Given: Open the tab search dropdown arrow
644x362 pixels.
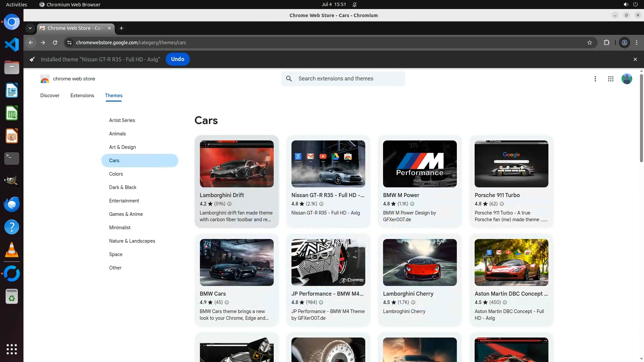Looking at the screenshot, I should [30, 28].
